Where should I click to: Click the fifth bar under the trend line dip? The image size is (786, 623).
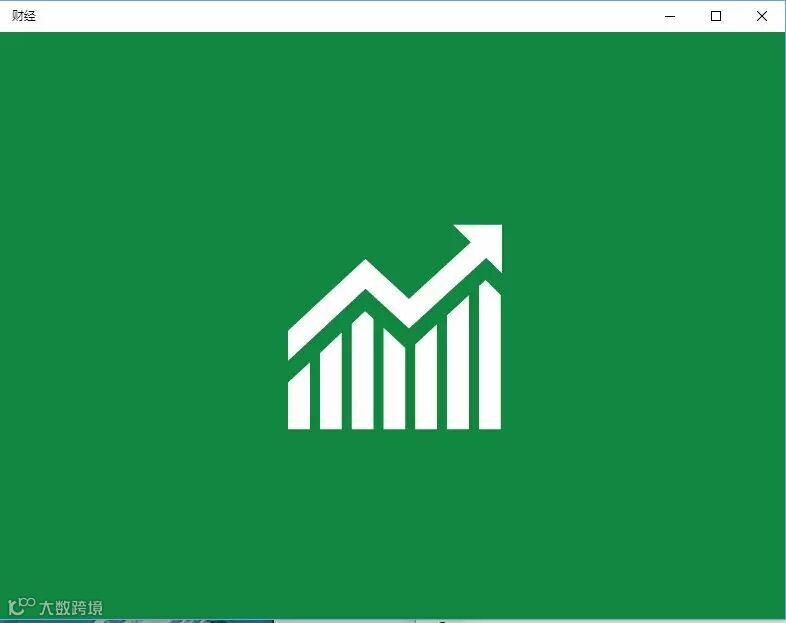click(x=426, y=377)
